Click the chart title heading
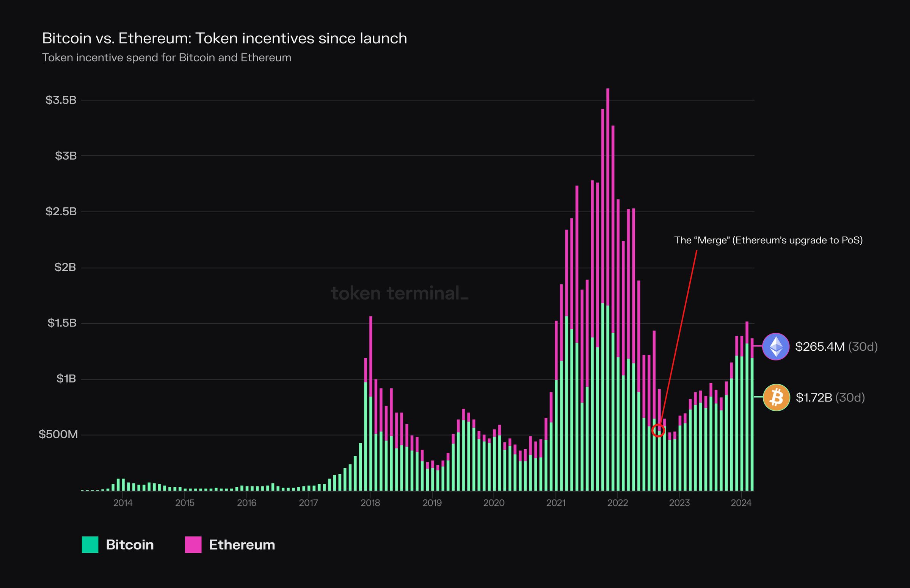 [x=224, y=39]
